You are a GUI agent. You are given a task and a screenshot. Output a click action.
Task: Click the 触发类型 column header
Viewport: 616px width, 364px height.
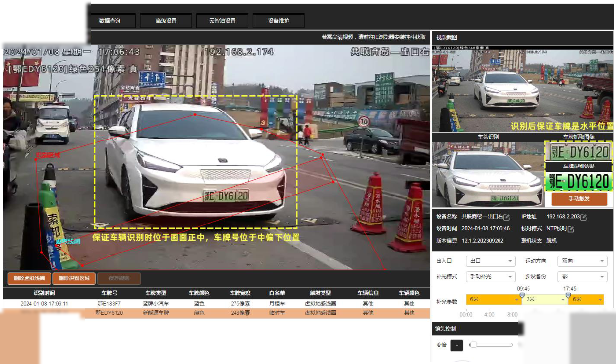point(321,293)
